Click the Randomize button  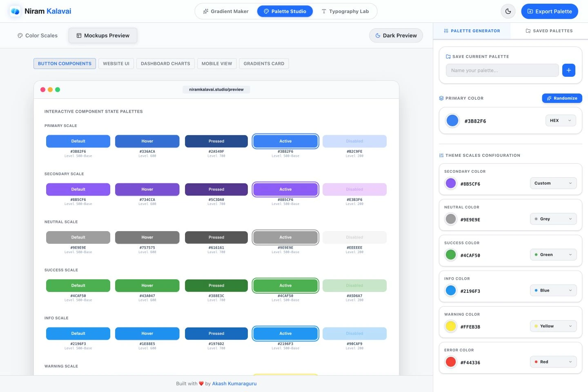(562, 98)
